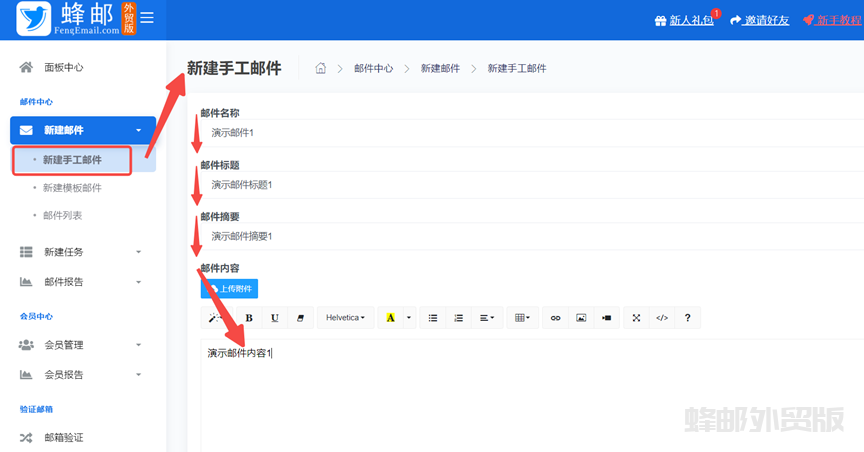Open 邮件列表 in the sidebar
Image resolution: width=864 pixels, height=452 pixels.
click(63, 215)
